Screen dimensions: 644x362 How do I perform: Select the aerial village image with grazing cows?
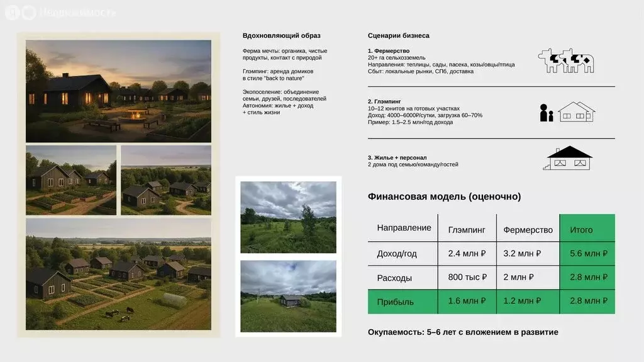(x=118, y=274)
